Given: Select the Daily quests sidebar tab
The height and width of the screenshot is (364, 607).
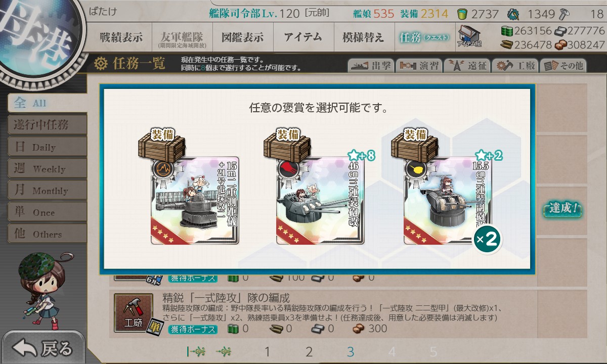Looking at the screenshot, I should click(47, 147).
